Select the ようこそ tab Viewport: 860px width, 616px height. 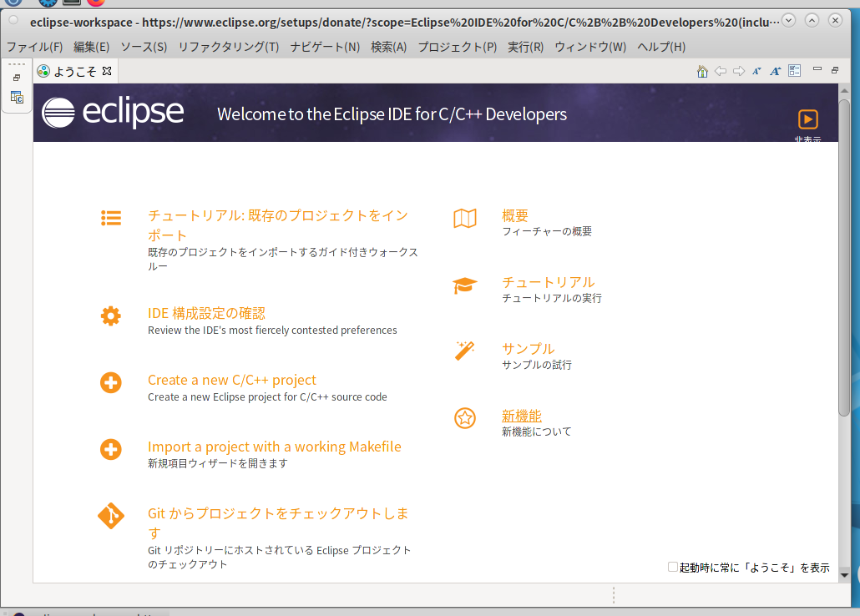[x=74, y=71]
